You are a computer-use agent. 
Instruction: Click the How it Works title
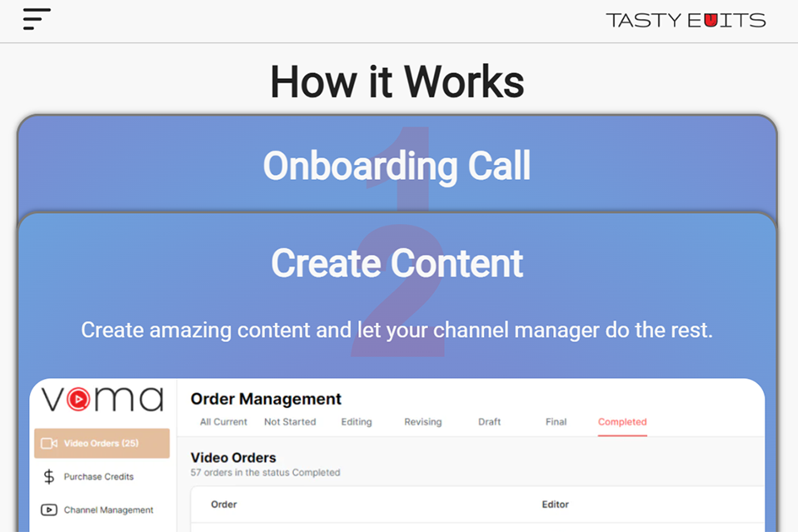click(x=397, y=82)
